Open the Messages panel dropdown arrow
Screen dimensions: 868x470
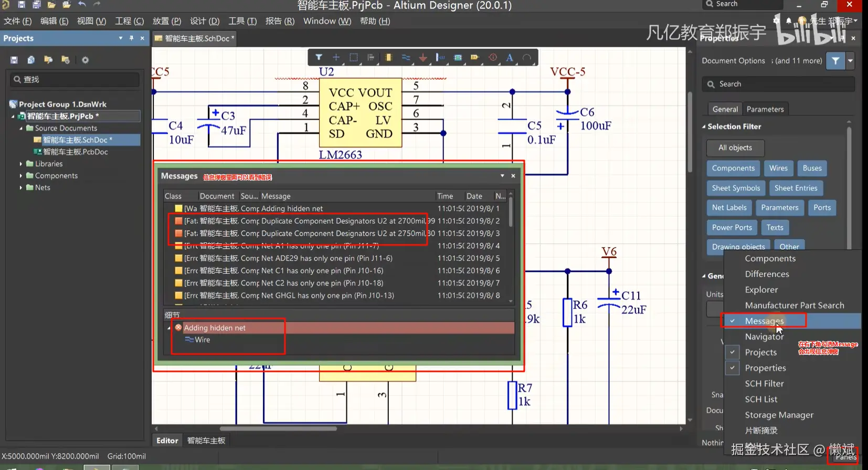(x=502, y=176)
